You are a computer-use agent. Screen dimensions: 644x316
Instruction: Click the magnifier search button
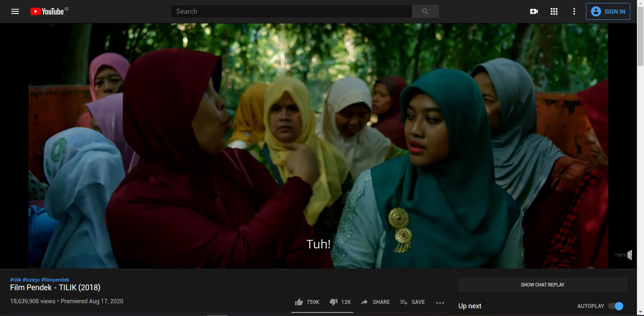coord(425,11)
